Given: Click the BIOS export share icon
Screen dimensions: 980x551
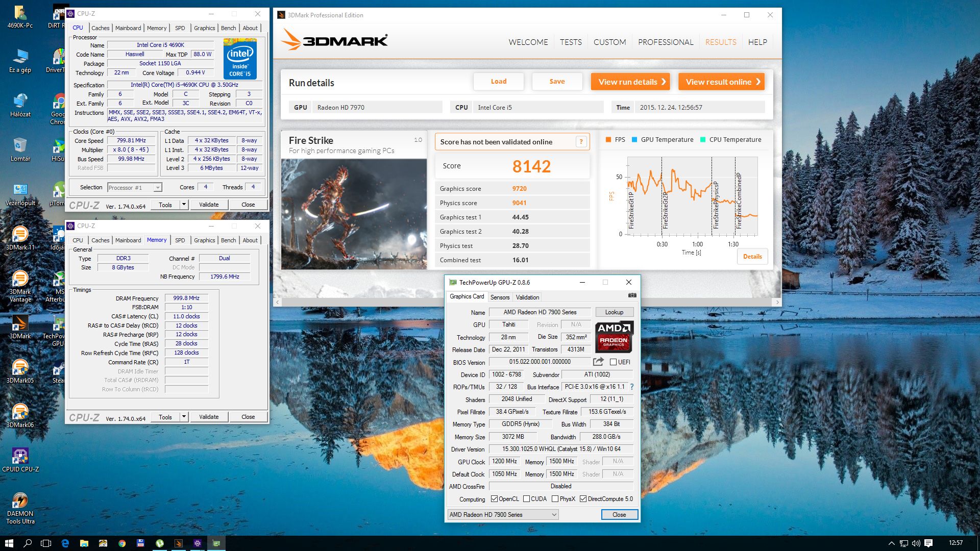Looking at the screenshot, I should click(598, 362).
